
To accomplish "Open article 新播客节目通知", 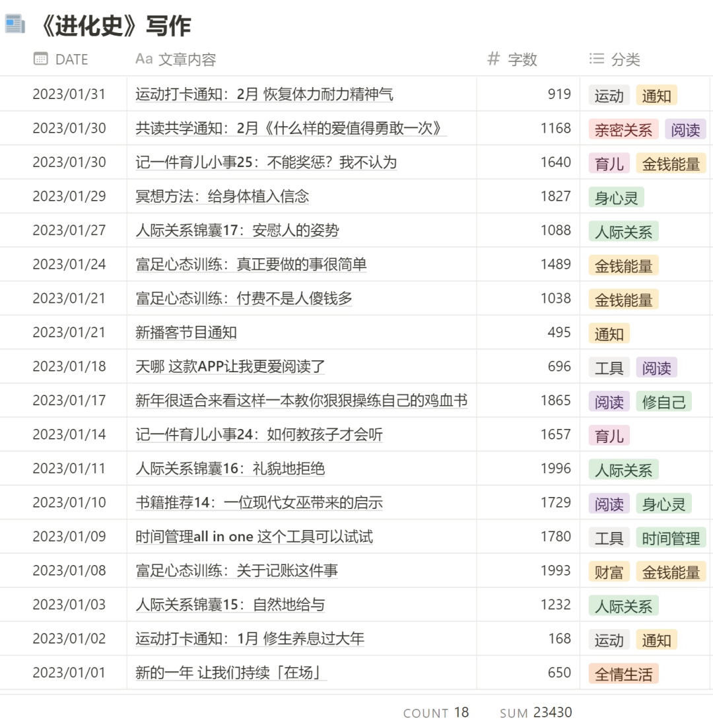I will tap(186, 333).
